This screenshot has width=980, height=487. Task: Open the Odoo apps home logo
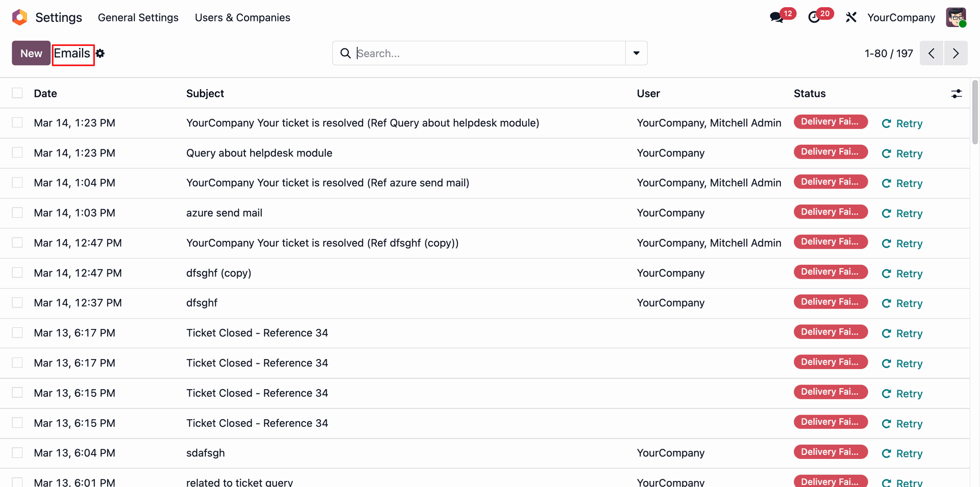[x=19, y=17]
